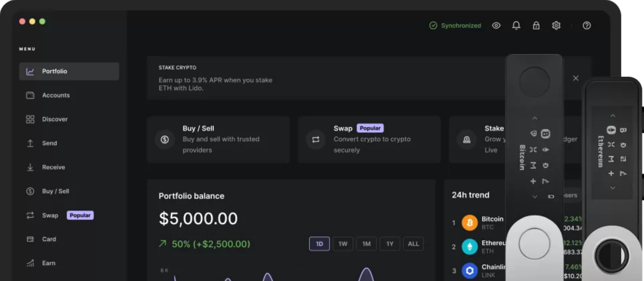
Task: Click the Accounts wallet icon
Action: 30,95
